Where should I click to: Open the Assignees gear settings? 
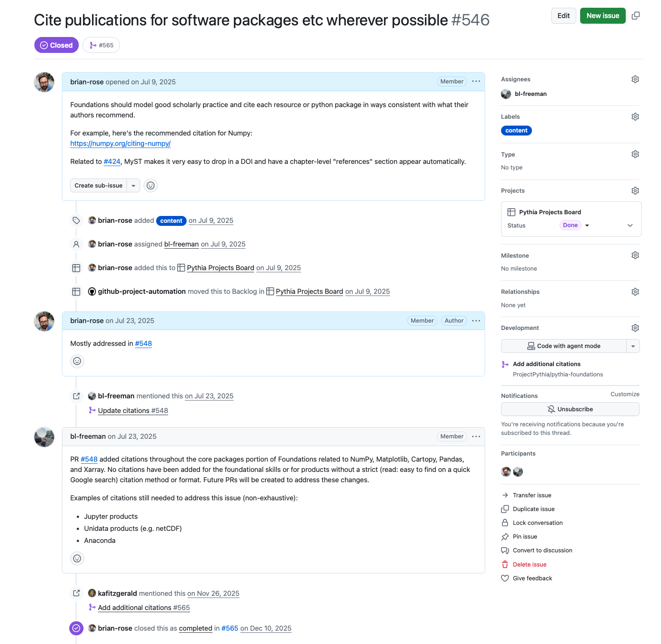coord(635,79)
